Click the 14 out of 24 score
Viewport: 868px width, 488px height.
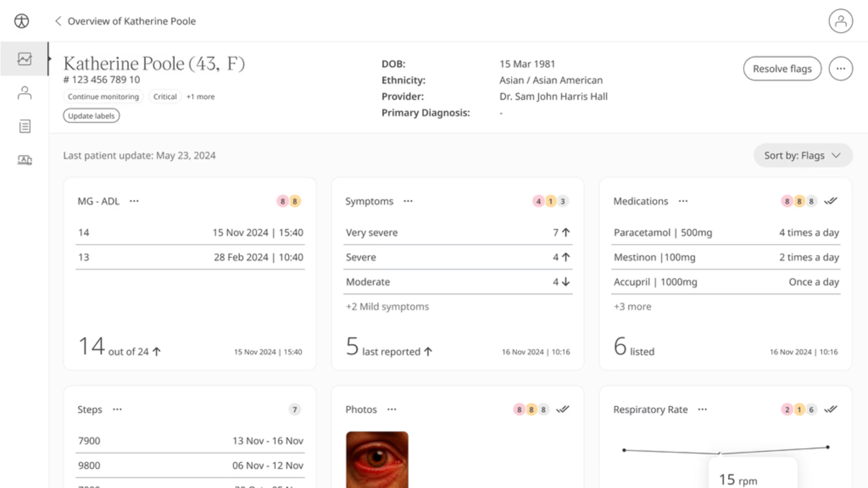[119, 347]
